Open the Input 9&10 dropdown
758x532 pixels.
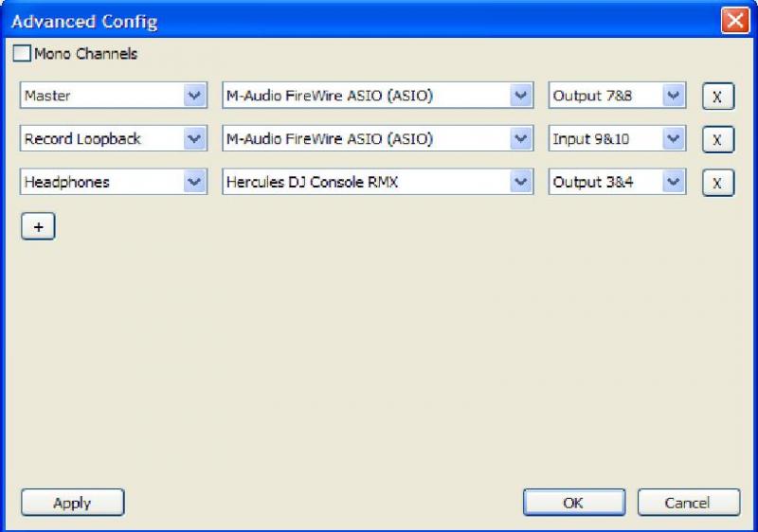(618, 138)
